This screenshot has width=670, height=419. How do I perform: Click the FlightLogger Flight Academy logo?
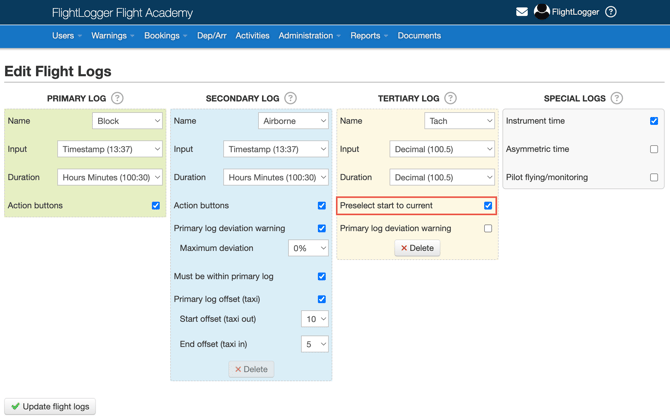pos(122,13)
